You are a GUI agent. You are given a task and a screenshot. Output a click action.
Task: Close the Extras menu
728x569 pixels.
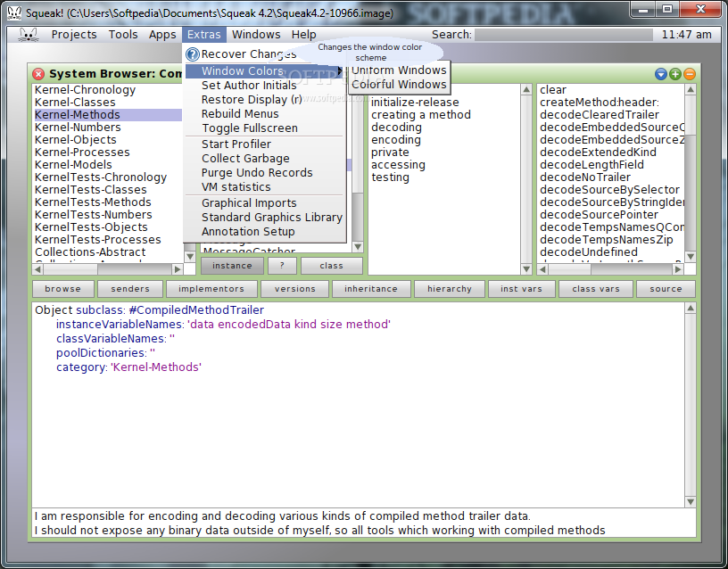point(203,35)
